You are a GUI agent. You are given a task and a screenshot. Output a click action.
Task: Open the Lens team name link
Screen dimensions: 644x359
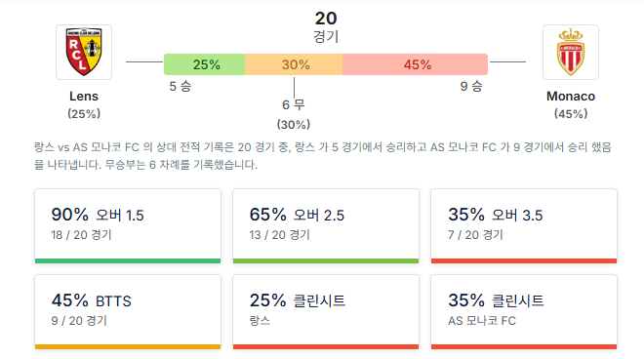(84, 97)
